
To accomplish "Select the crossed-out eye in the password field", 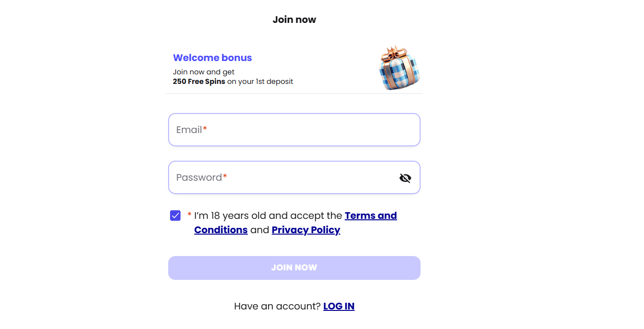I will coord(405,177).
